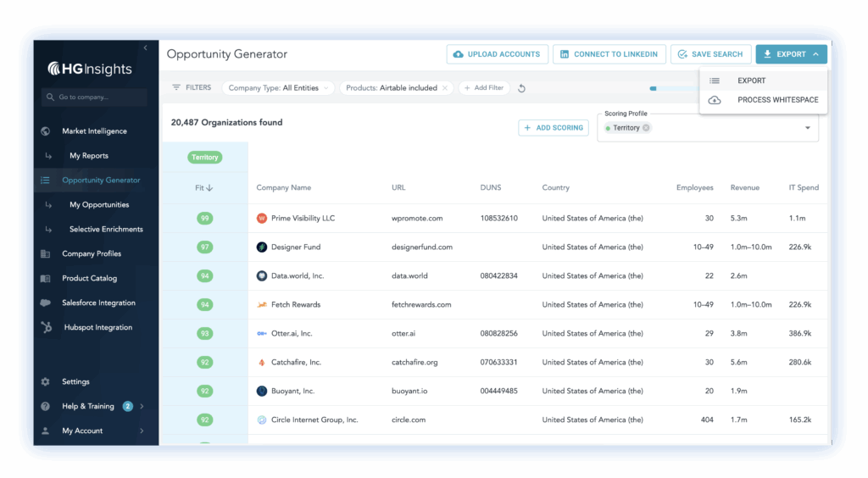This screenshot has width=868, height=478.
Task: Open Settings gear icon in sidebar
Action: tap(45, 382)
